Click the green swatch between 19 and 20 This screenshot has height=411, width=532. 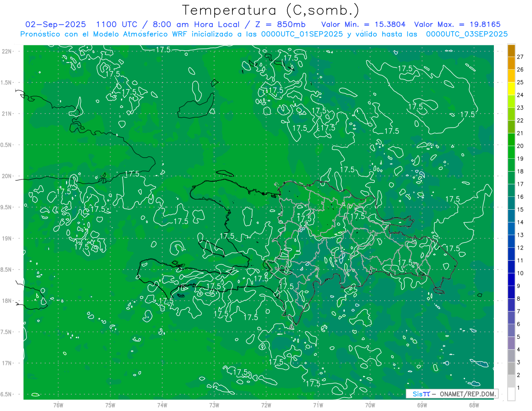point(511,152)
